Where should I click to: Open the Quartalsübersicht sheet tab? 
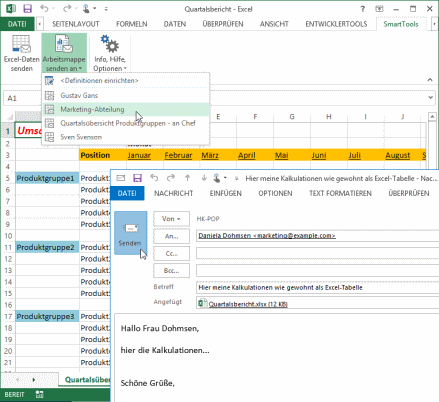pos(86,380)
